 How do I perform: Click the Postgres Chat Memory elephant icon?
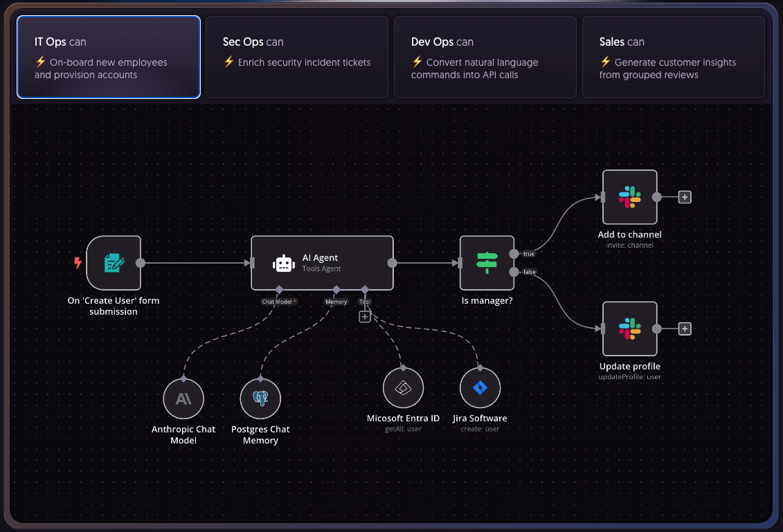pos(260,398)
